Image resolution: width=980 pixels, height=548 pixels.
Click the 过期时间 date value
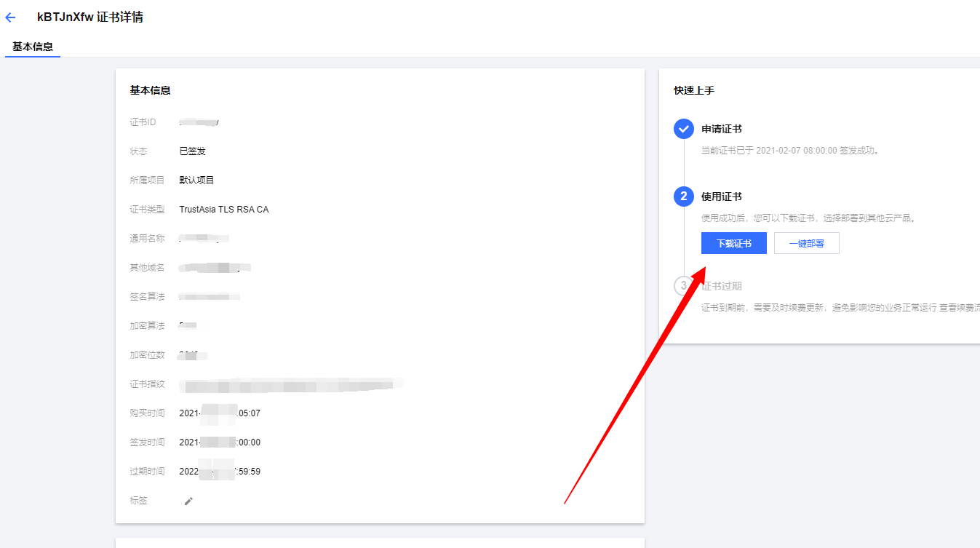click(219, 472)
